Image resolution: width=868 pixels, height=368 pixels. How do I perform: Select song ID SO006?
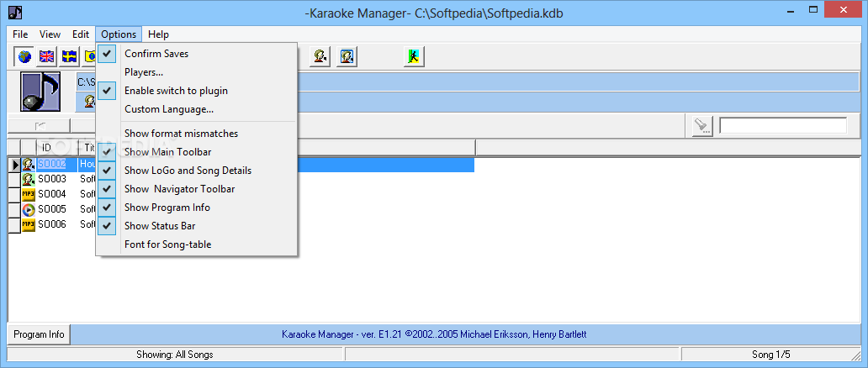[52, 224]
